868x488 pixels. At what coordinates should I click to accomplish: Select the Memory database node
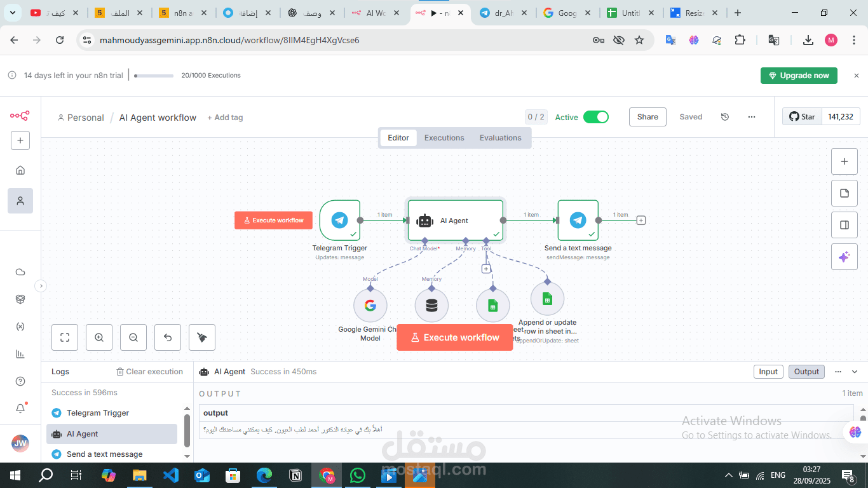click(431, 306)
